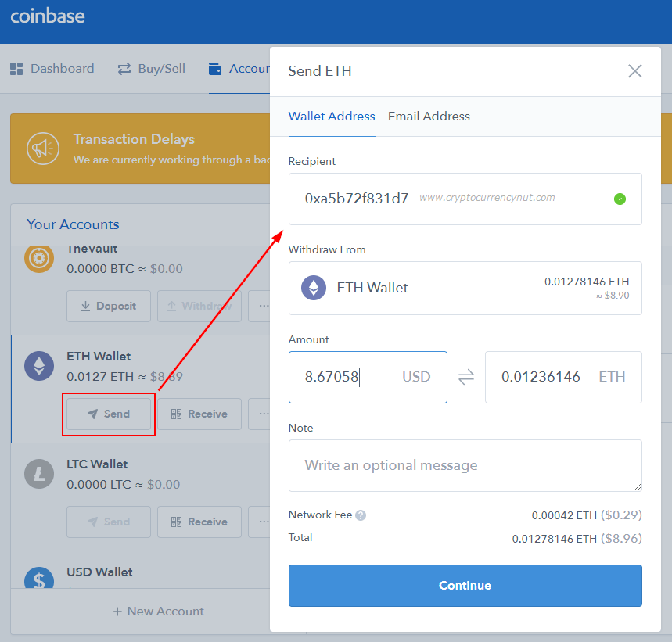Viewport: 672px width, 642px height.
Task: Click the resize handle of Note textarea
Action: point(638,487)
